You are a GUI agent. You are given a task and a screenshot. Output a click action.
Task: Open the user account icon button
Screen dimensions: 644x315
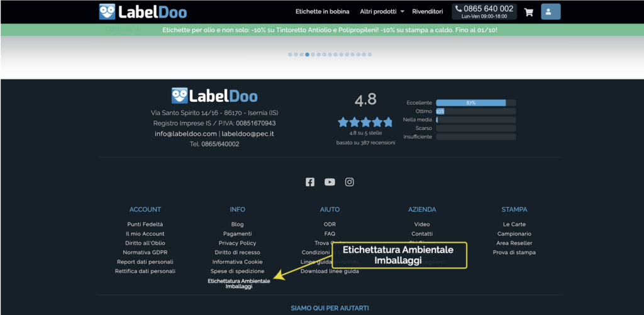coord(551,11)
